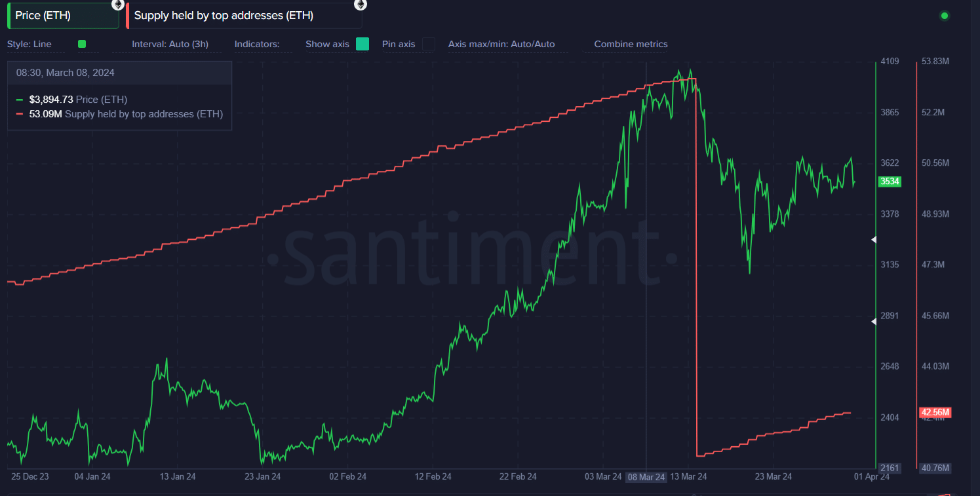Viewport: 980px width, 496px height.
Task: Click the 13 Mar 24 date label
Action: tap(689, 477)
